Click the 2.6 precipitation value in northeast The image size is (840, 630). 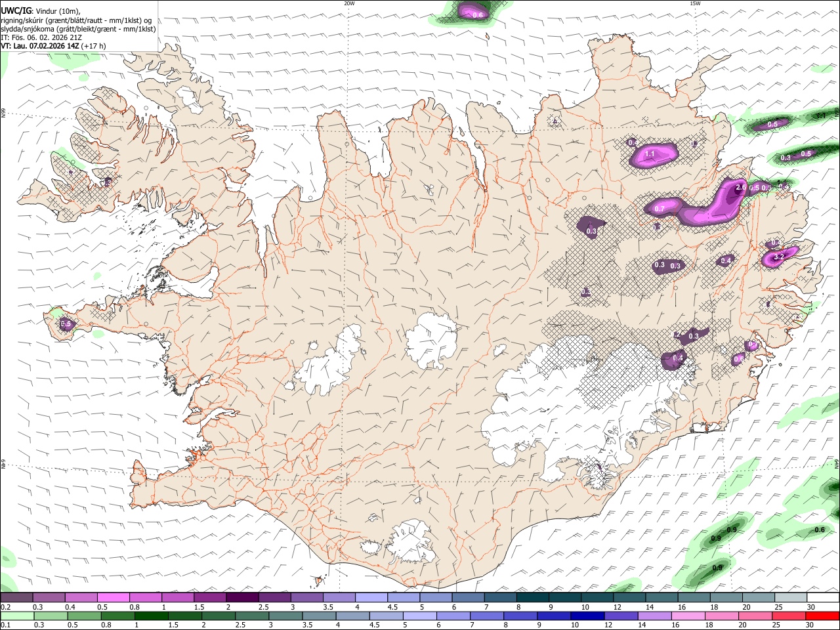(x=741, y=188)
